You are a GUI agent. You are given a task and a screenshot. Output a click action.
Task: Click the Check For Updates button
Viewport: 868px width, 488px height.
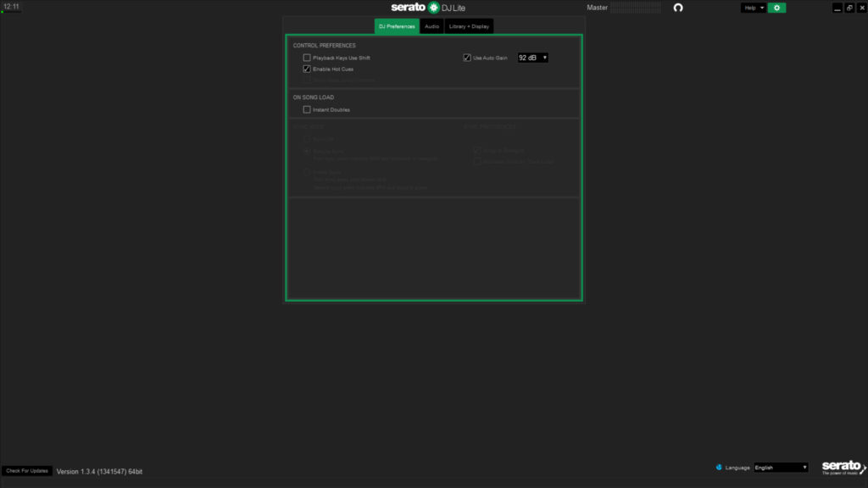(27, 470)
